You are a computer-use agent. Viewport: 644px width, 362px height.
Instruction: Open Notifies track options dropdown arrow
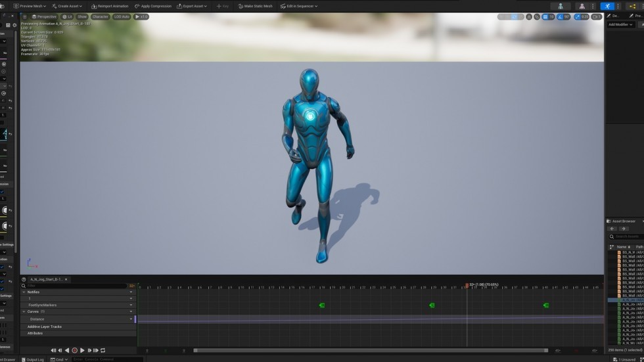131,292
